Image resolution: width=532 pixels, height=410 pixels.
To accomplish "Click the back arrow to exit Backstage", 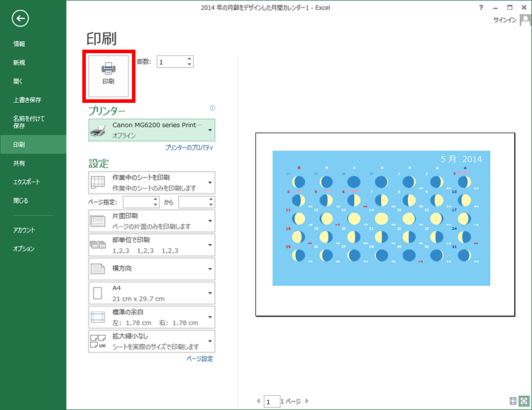I will (20, 18).
